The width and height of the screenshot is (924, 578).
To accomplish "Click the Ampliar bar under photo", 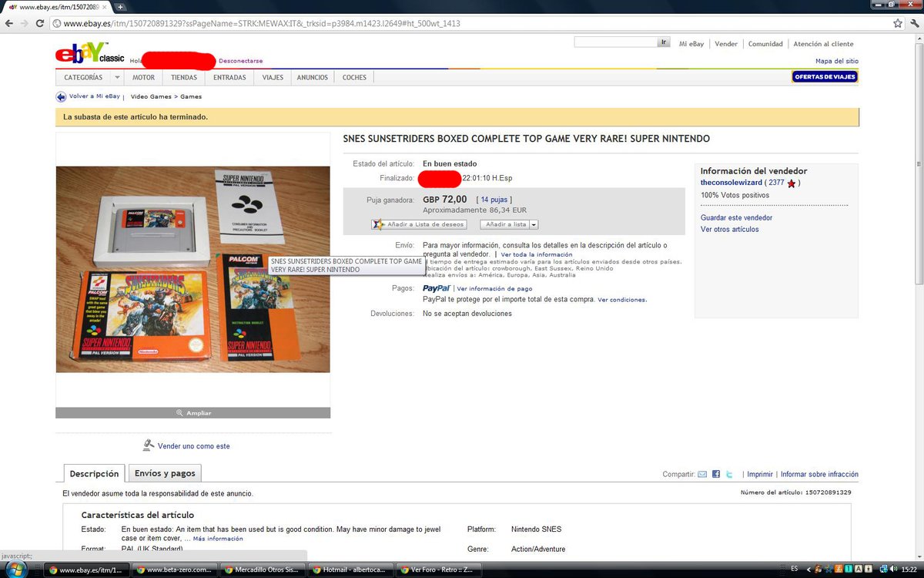I will click(x=192, y=413).
